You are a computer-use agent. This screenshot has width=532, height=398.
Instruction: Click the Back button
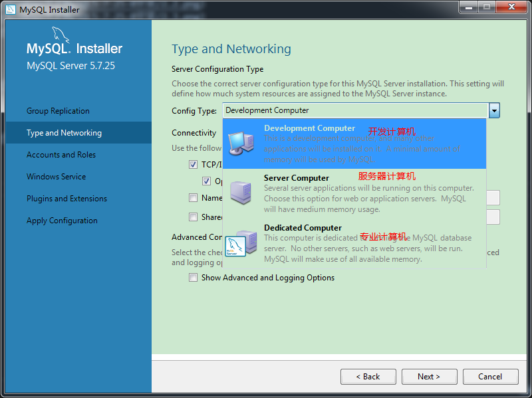[x=368, y=377]
